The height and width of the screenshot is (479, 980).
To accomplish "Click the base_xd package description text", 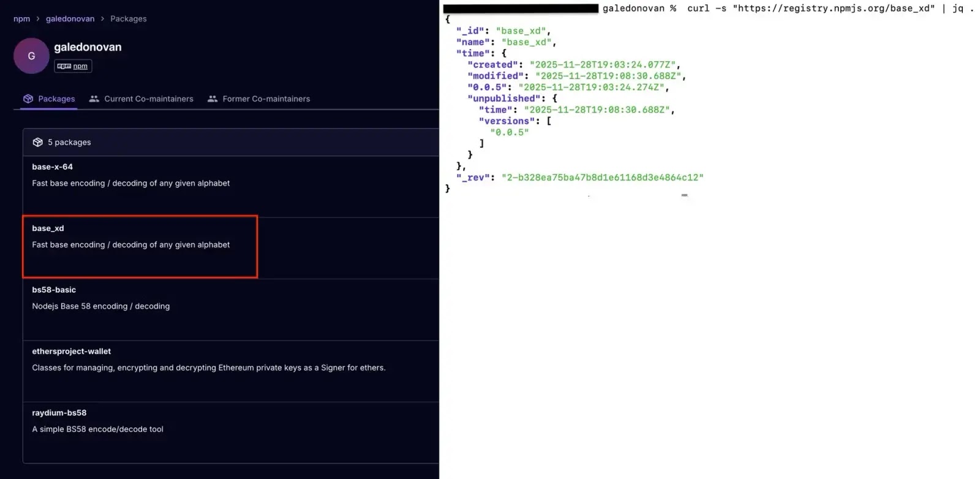I will point(131,244).
